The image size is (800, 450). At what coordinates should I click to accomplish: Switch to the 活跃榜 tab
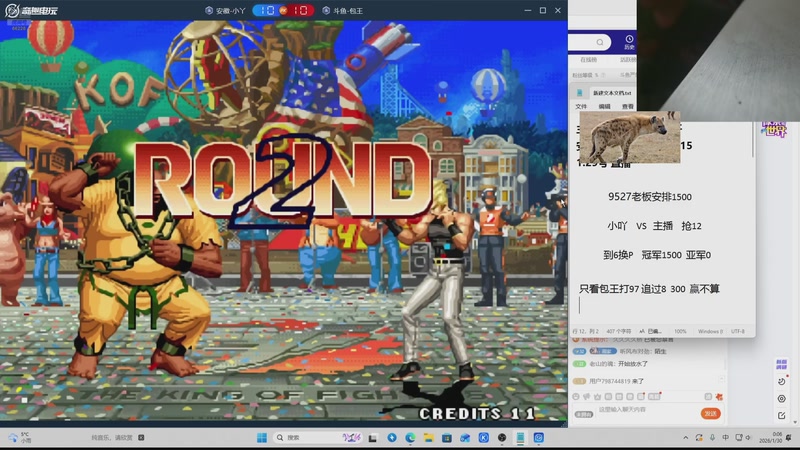(x=628, y=60)
